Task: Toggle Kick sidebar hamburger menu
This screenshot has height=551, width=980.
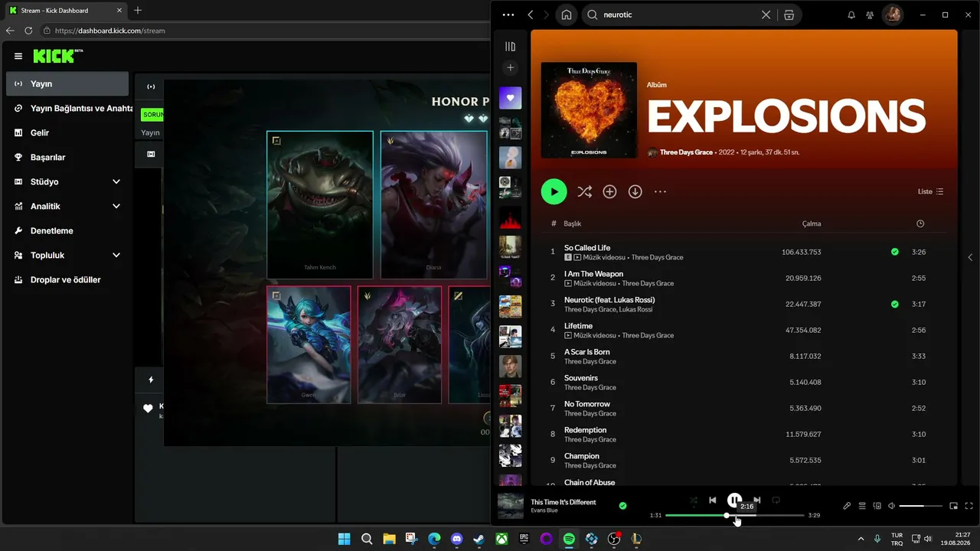Action: pos(18,56)
